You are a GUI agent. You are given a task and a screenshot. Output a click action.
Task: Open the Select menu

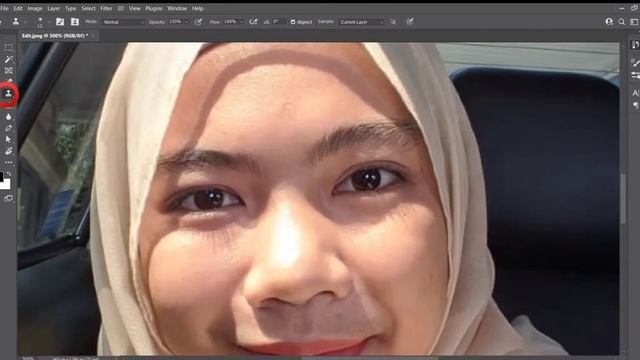pyautogui.click(x=88, y=8)
